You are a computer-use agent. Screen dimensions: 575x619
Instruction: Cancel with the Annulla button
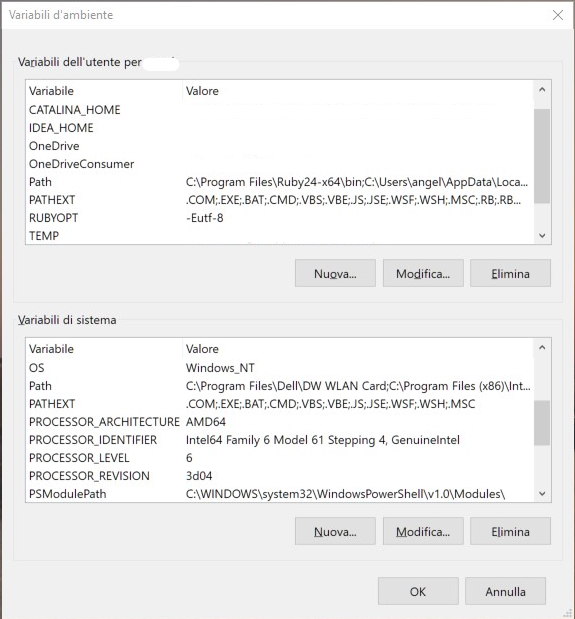click(506, 591)
